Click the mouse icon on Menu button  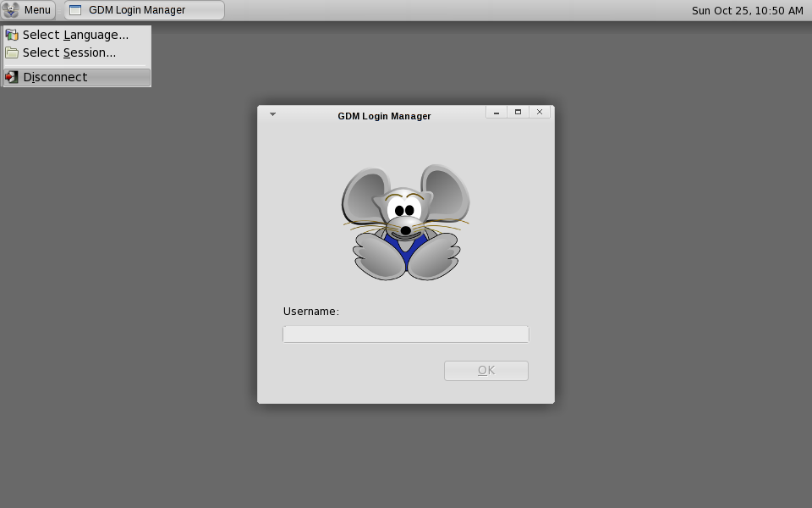[11, 10]
